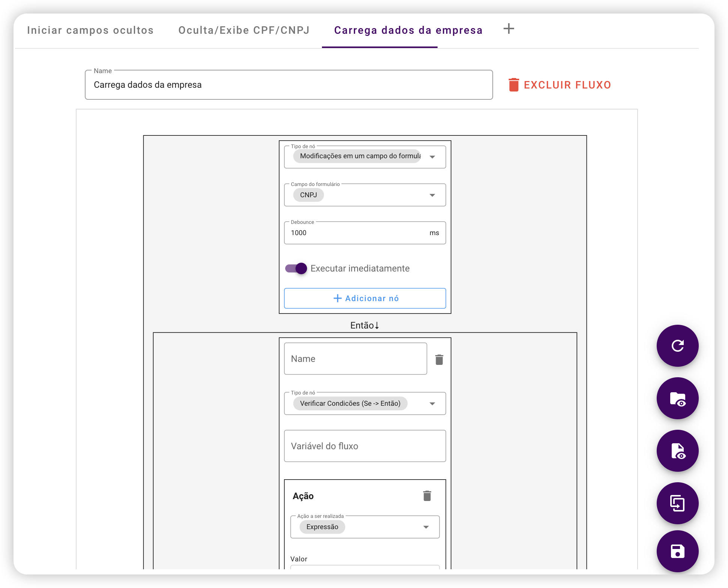Click the 'Executar imediatamente' label text
The height and width of the screenshot is (588, 728).
click(360, 268)
